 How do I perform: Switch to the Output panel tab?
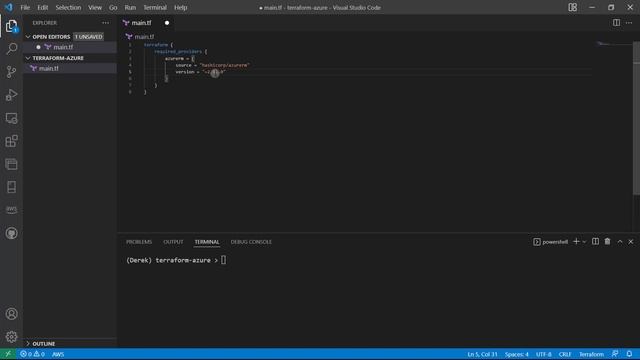pyautogui.click(x=173, y=242)
